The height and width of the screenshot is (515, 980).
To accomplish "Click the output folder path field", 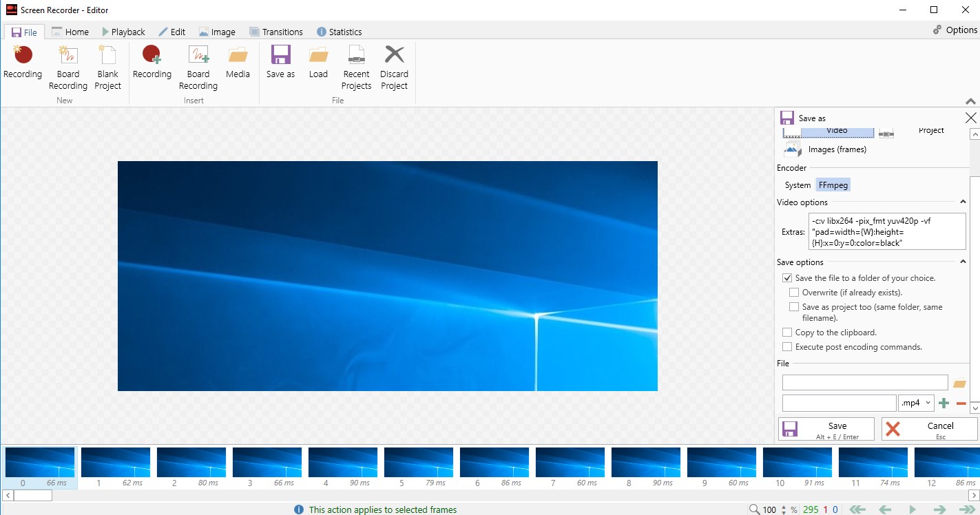I will 865,383.
